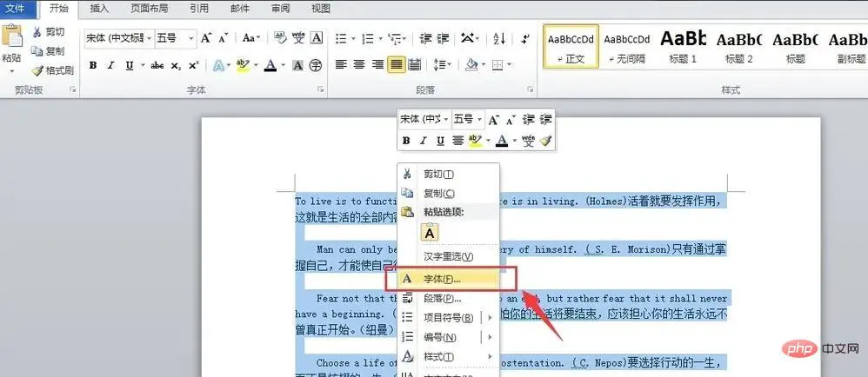Open the mini toolbar font size dropdown
The image size is (868, 377).
click(479, 119)
